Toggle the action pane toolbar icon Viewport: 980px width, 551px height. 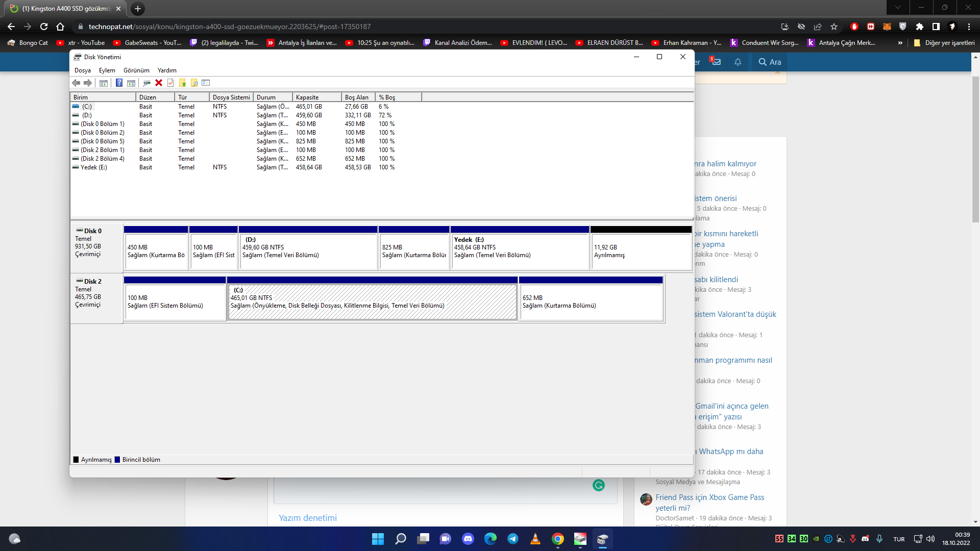coord(131,83)
